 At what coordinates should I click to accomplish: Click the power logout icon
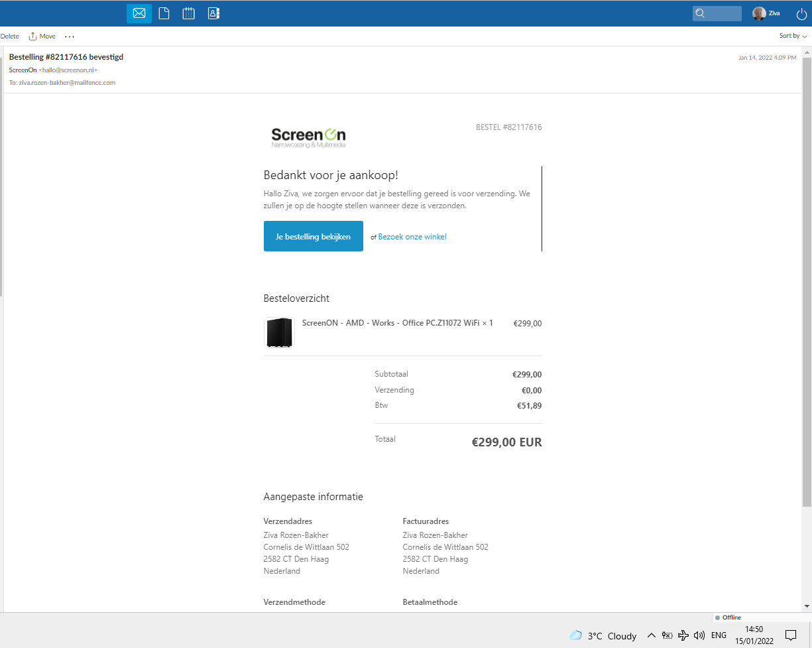pos(801,13)
